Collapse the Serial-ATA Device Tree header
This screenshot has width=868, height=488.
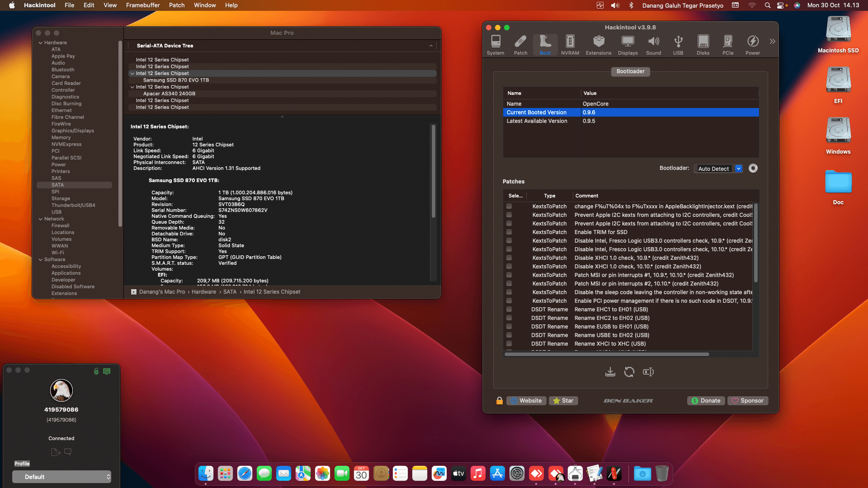coord(431,46)
